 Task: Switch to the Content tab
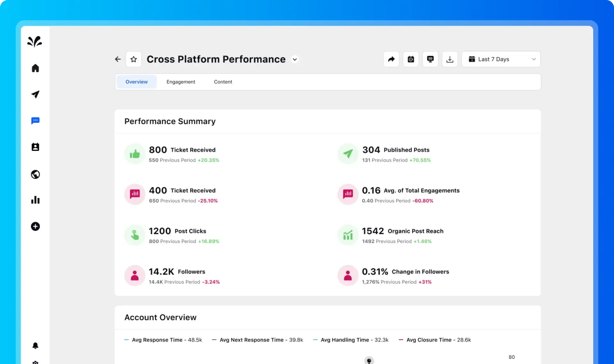223,82
